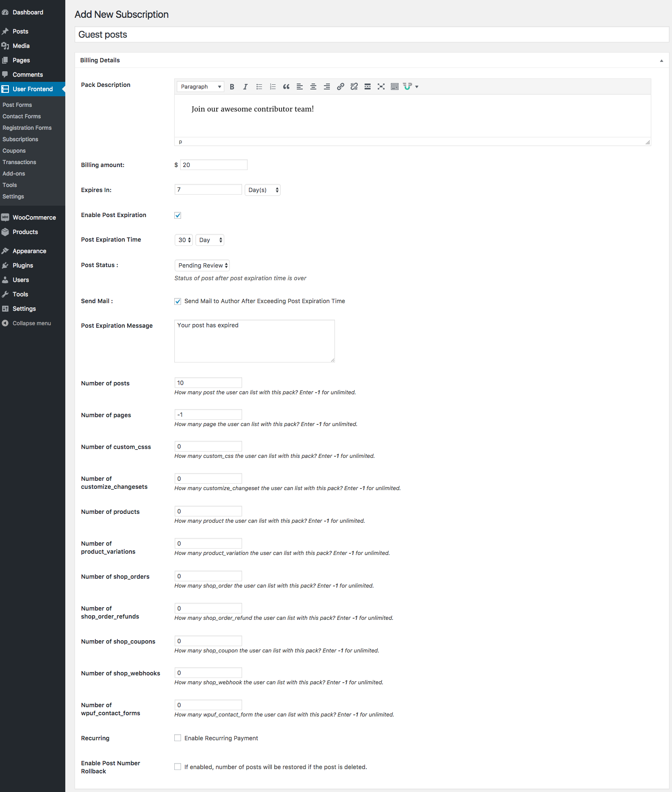Toggle fullscreen editor mode
The height and width of the screenshot is (792, 672).
[381, 86]
